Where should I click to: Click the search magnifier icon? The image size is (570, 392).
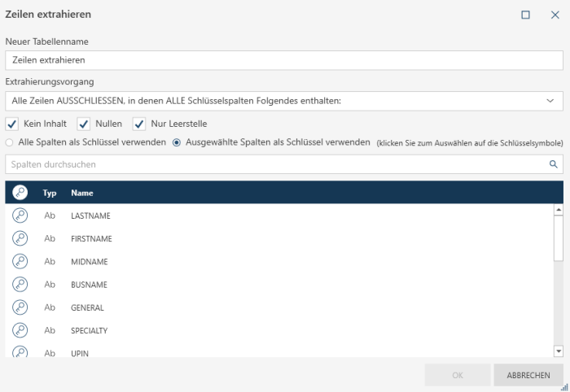[553, 164]
